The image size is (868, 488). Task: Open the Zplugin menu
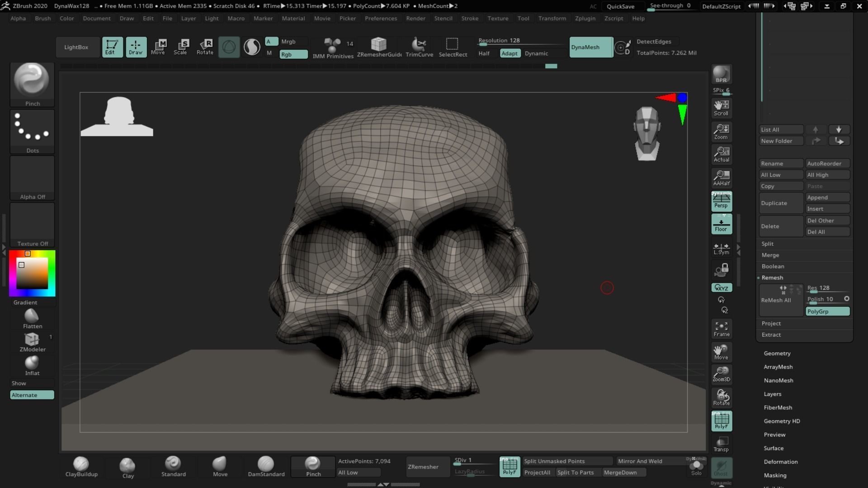pyautogui.click(x=585, y=19)
